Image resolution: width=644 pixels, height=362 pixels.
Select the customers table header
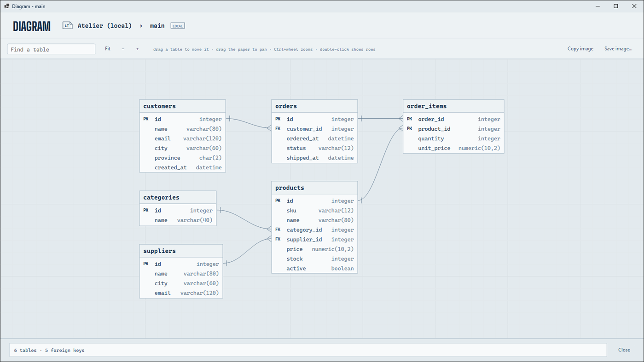point(182,106)
